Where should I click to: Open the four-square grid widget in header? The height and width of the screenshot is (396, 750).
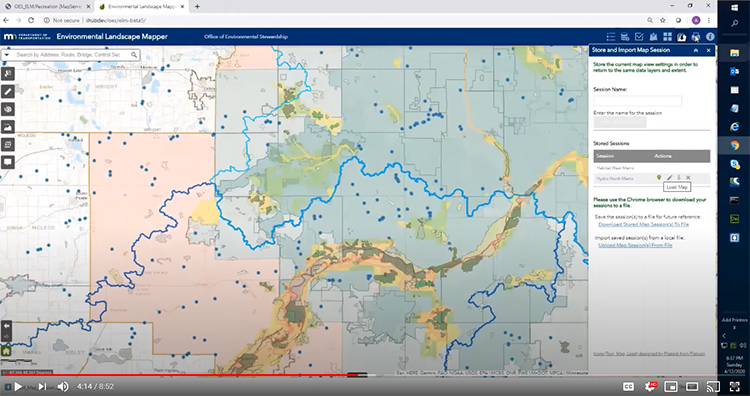click(x=667, y=37)
